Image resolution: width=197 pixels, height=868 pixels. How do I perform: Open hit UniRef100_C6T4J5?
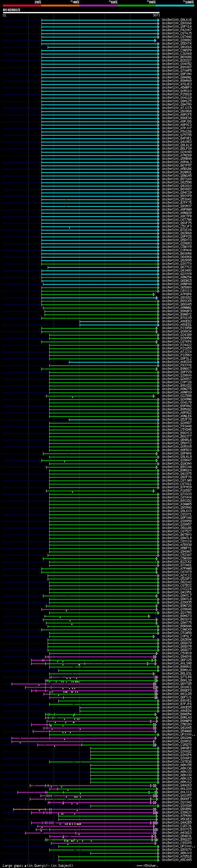[176, 33]
